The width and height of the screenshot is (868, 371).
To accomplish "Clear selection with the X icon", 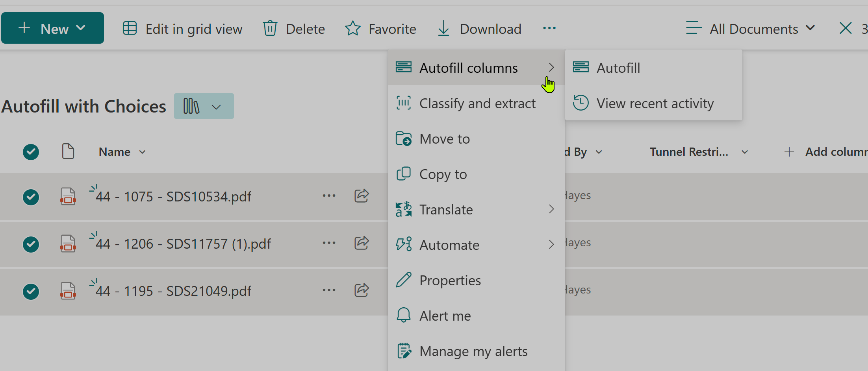I will 846,28.
